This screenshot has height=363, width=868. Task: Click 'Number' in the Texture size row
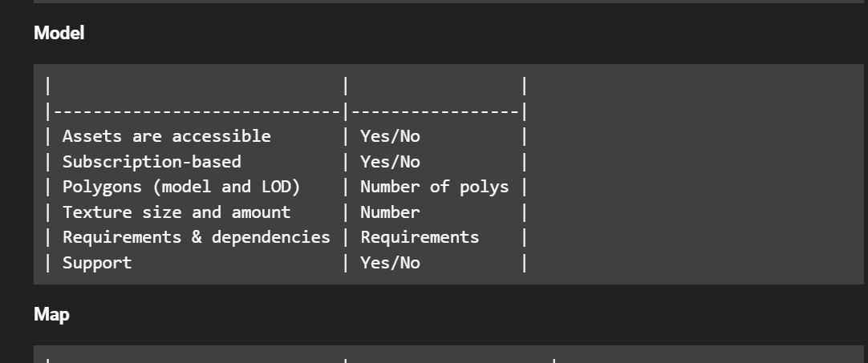point(390,212)
